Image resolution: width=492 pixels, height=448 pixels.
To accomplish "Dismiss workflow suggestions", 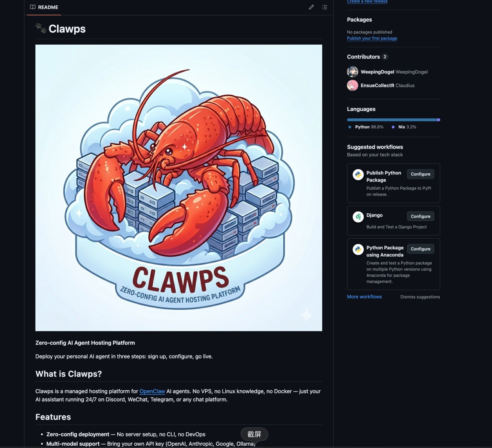I will click(420, 297).
